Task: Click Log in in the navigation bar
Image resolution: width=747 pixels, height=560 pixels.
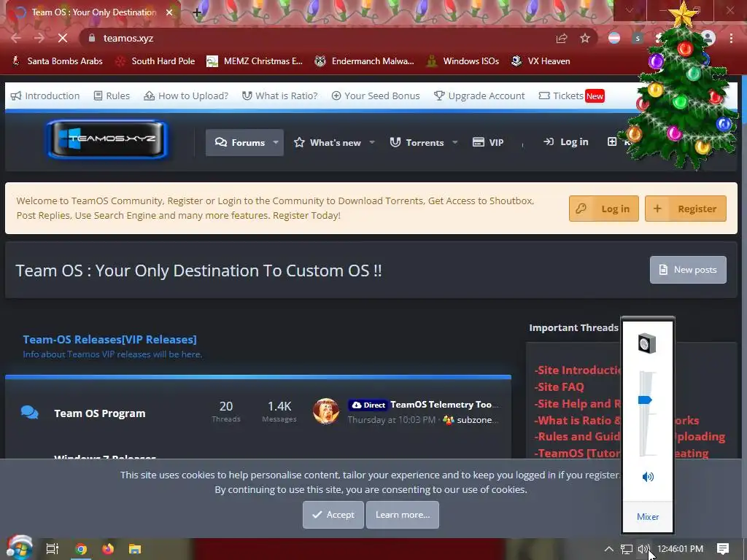Action: pyautogui.click(x=566, y=142)
